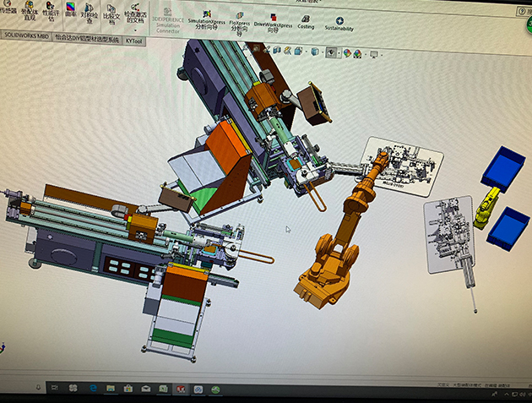This screenshot has width=532, height=403.
Task: Click the Curvature (曲率) button
Action: [72, 12]
